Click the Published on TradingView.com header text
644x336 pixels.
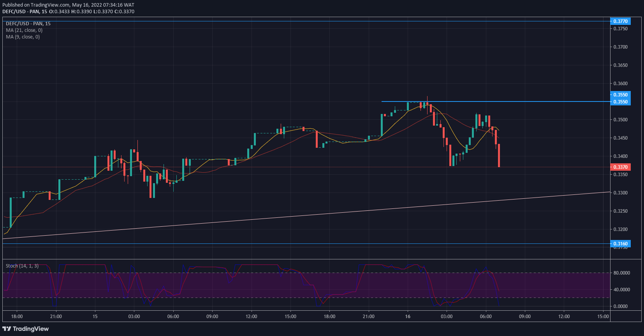click(x=69, y=5)
